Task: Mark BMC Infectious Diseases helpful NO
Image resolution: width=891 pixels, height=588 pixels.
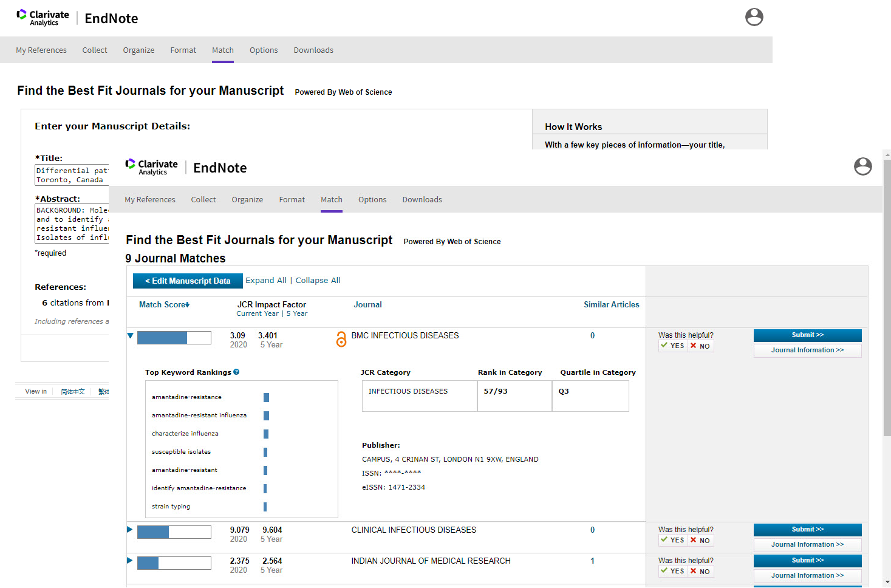Action: click(700, 346)
